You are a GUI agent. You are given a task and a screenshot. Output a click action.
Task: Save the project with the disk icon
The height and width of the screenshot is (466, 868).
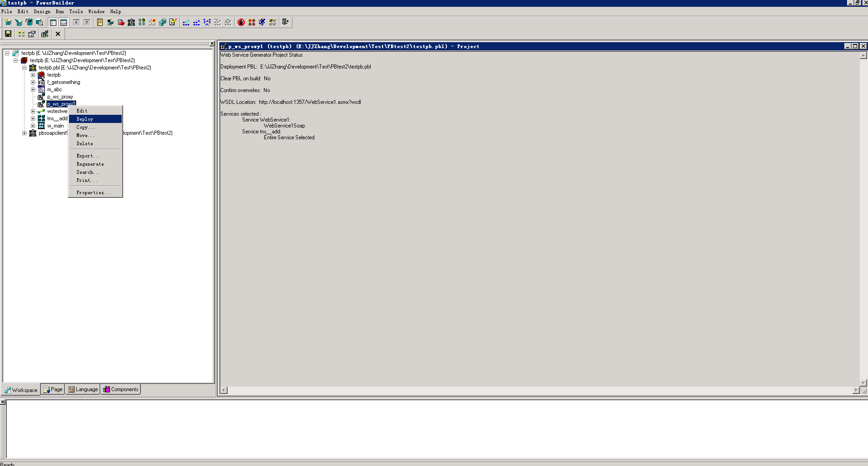pyautogui.click(x=8, y=34)
